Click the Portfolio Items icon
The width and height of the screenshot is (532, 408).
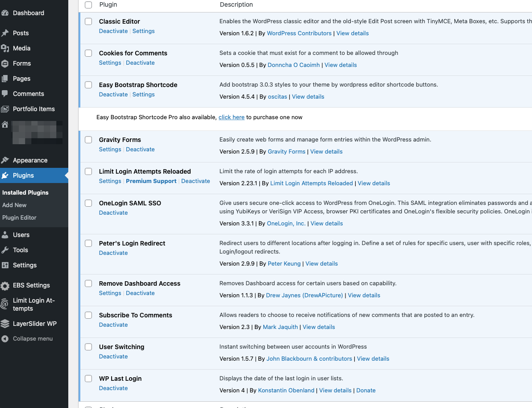tap(5, 109)
